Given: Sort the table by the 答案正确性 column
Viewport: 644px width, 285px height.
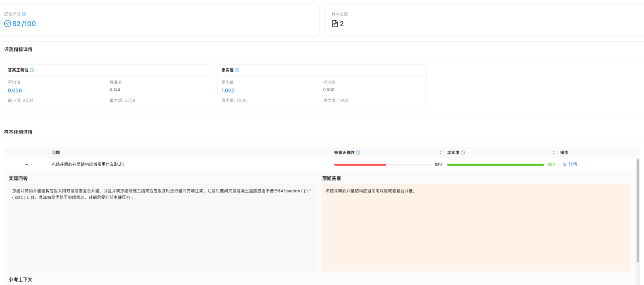Looking at the screenshot, I should coord(440,153).
